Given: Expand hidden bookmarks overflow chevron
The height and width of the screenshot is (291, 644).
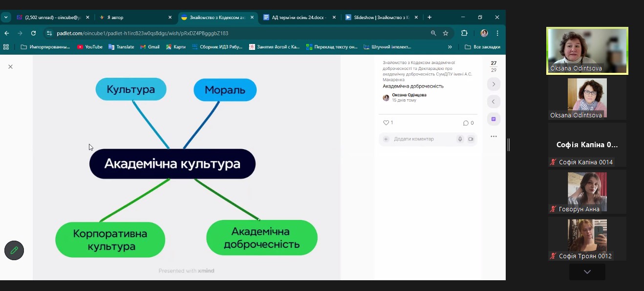Looking at the screenshot, I should 450,47.
